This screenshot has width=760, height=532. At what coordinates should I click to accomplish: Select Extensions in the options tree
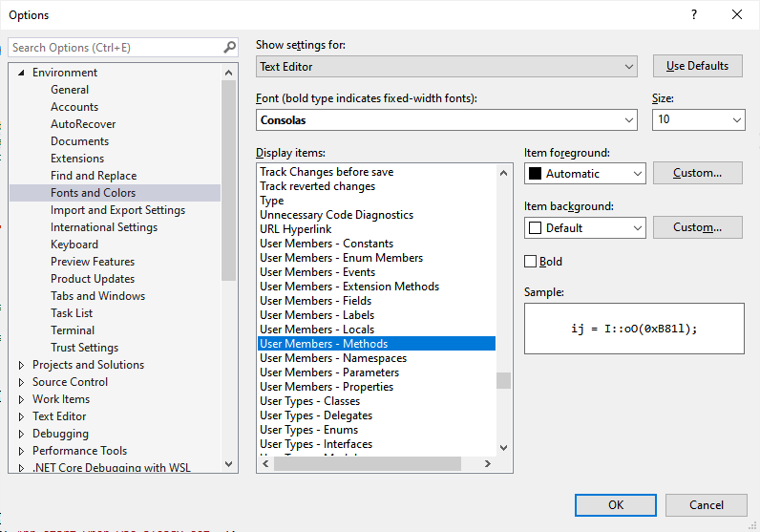(77, 159)
